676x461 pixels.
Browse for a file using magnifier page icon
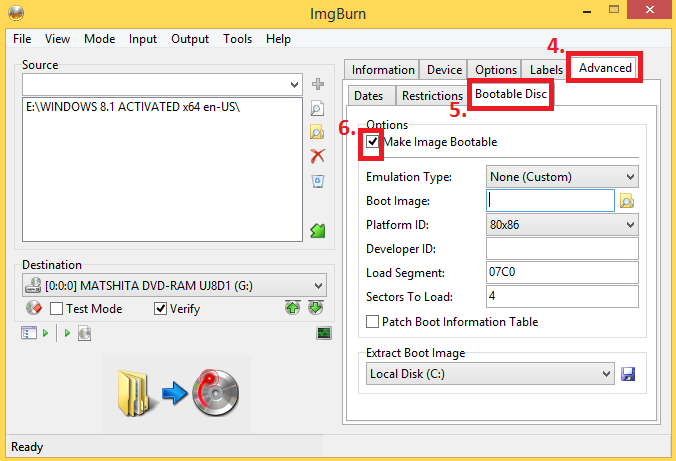(317, 108)
